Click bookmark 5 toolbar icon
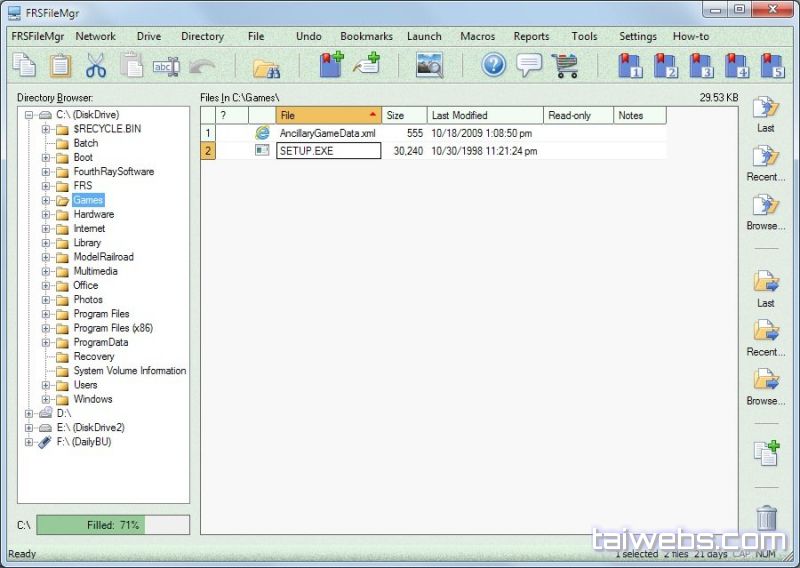Viewport: 800px width, 568px height. (x=771, y=66)
